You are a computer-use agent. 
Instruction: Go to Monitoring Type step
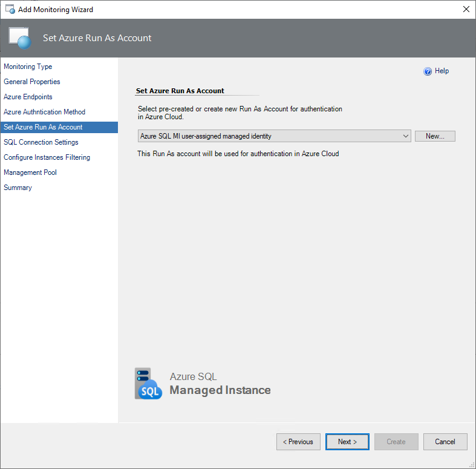coord(28,67)
